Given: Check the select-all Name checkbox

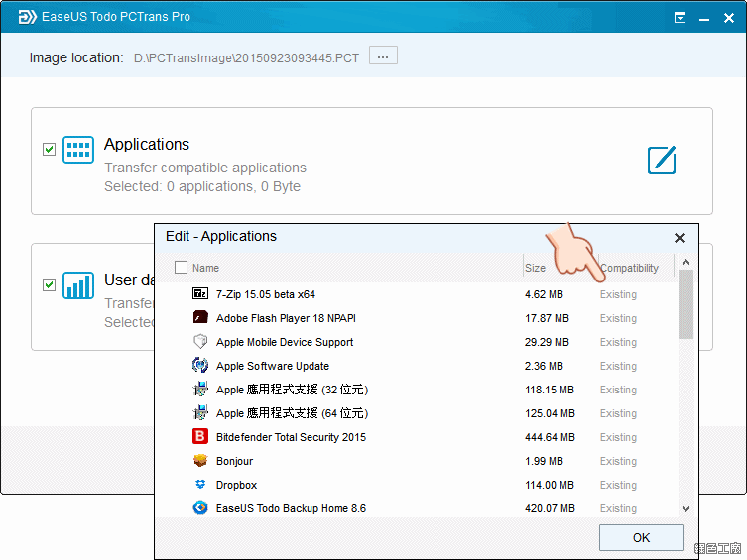Looking at the screenshot, I should (x=181, y=267).
